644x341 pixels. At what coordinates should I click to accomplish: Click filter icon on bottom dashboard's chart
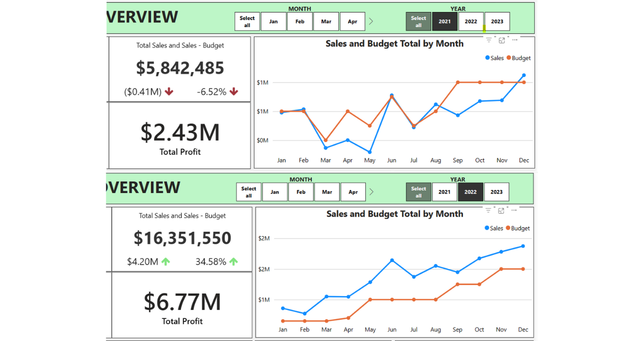click(x=488, y=211)
